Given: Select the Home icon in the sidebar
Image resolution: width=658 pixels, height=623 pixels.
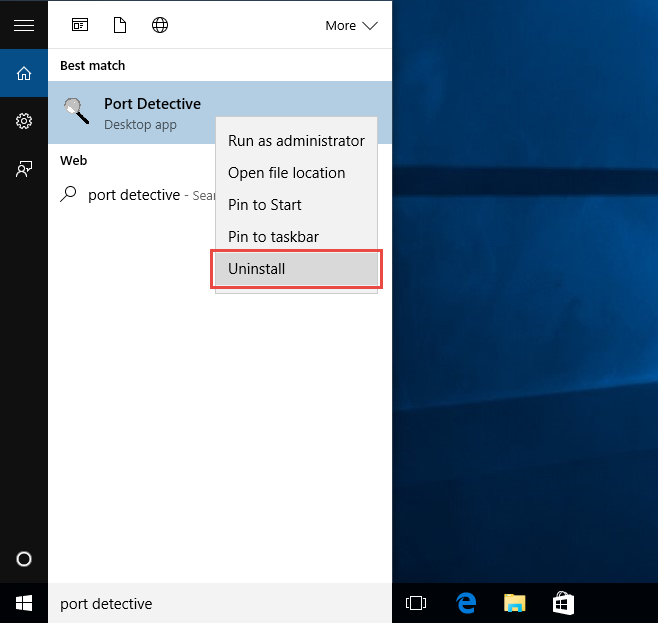Looking at the screenshot, I should 24,73.
